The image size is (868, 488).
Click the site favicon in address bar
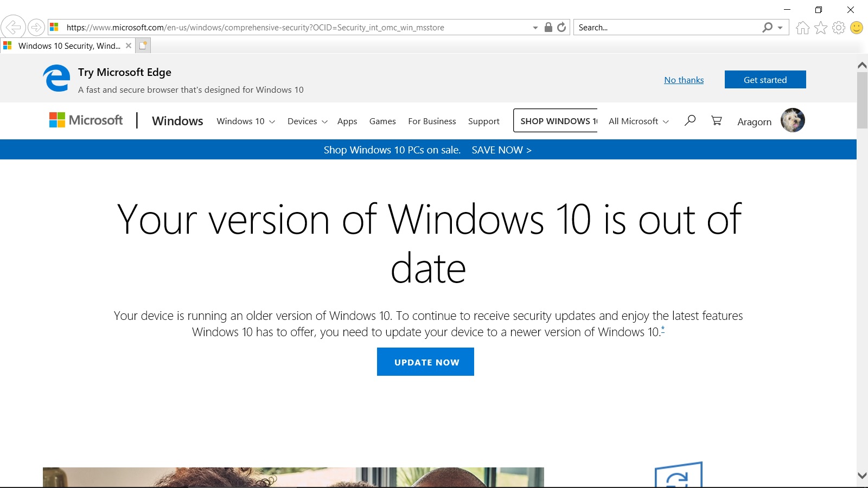[54, 27]
